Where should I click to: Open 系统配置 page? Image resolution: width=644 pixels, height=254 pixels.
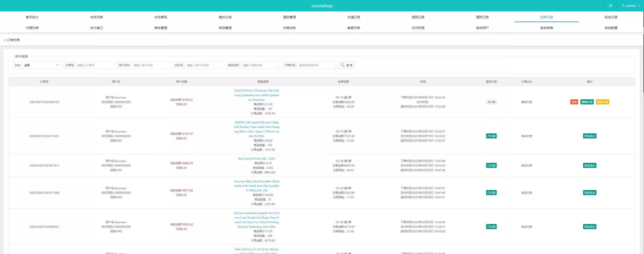tap(611, 28)
